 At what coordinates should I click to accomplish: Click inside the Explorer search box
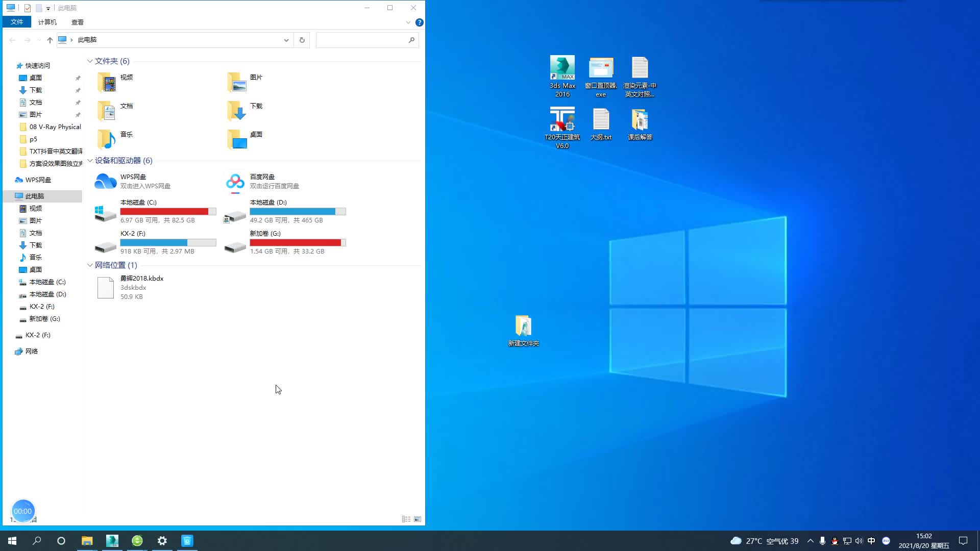[x=362, y=40]
